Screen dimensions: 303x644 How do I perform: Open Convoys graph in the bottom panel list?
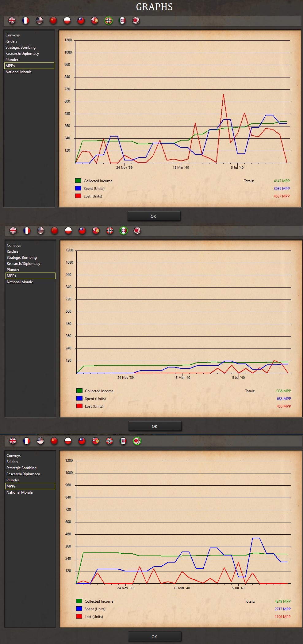pyautogui.click(x=13, y=456)
